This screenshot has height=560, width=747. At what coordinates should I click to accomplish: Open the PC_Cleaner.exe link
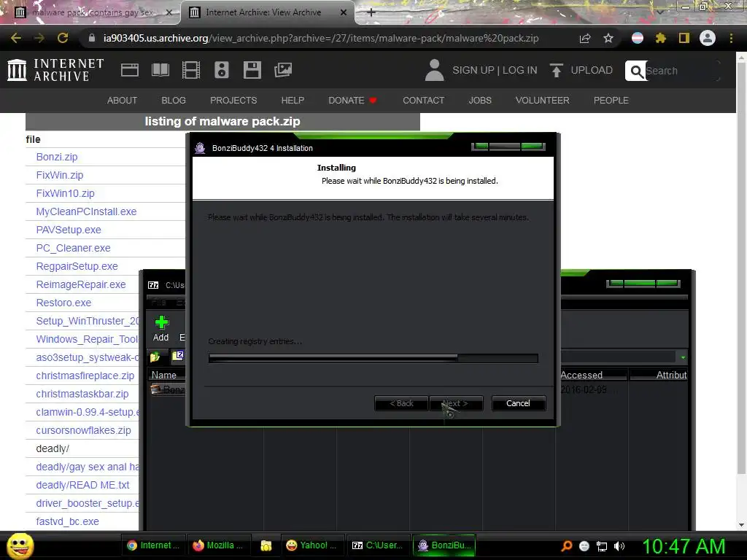(x=74, y=248)
